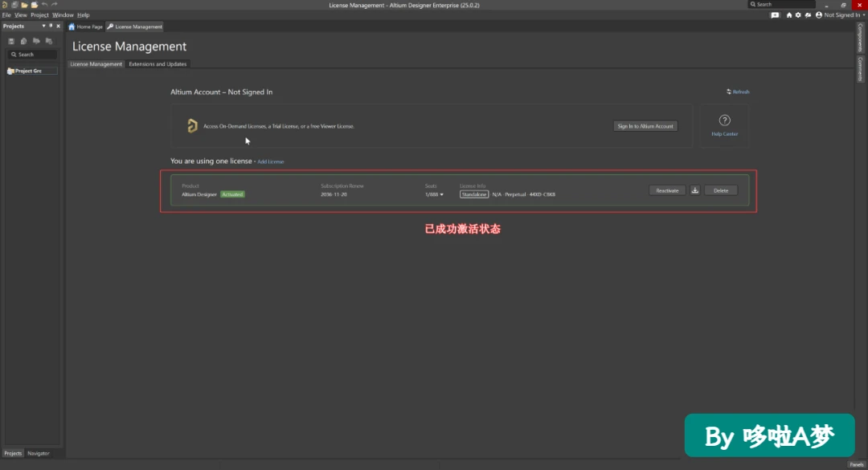The height and width of the screenshot is (470, 868).
Task: Open settings with the gear icon
Action: point(798,15)
